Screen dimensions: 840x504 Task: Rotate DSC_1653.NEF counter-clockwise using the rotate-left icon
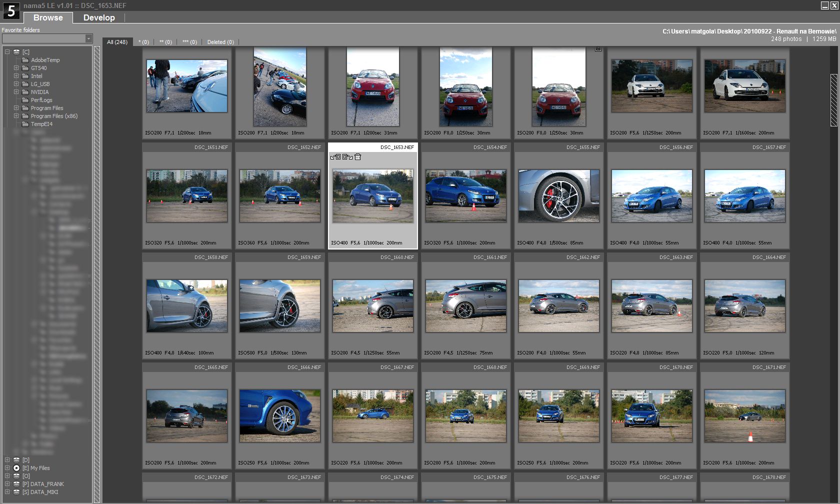335,157
